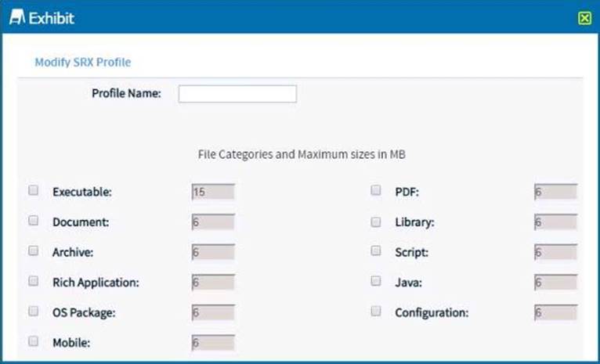
Task: Enable the Mobile category checkbox
Action: (x=34, y=341)
